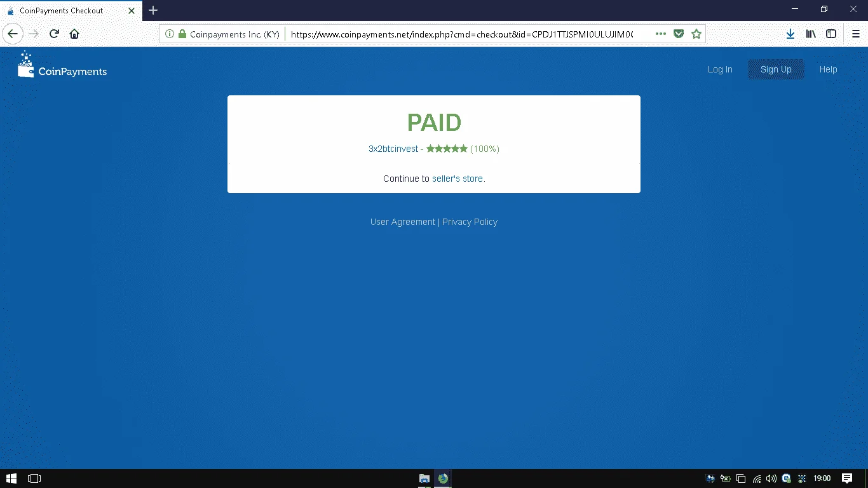Click the green padlock security icon
Screen dimensions: 868x488
[182, 34]
